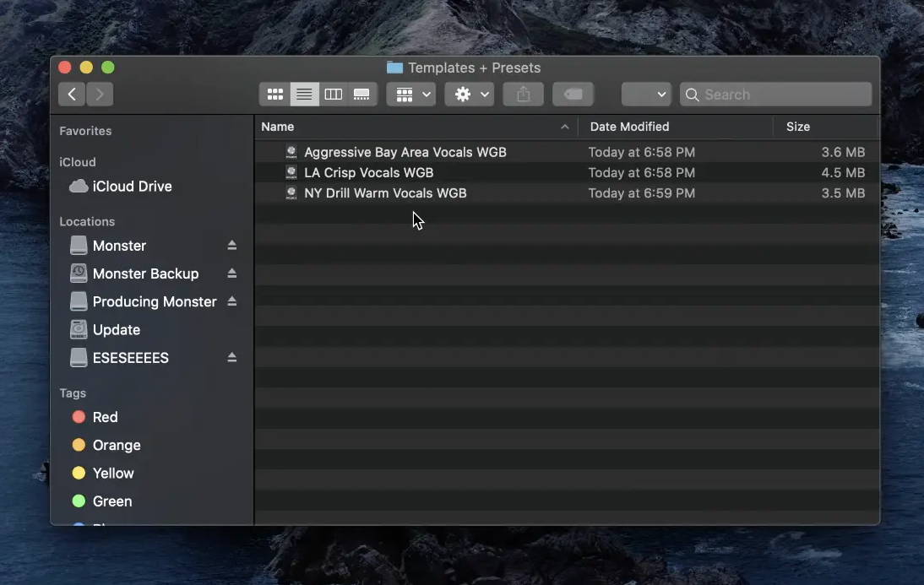Image resolution: width=924 pixels, height=585 pixels.
Task: Sort files by Name column
Action: pos(278,127)
